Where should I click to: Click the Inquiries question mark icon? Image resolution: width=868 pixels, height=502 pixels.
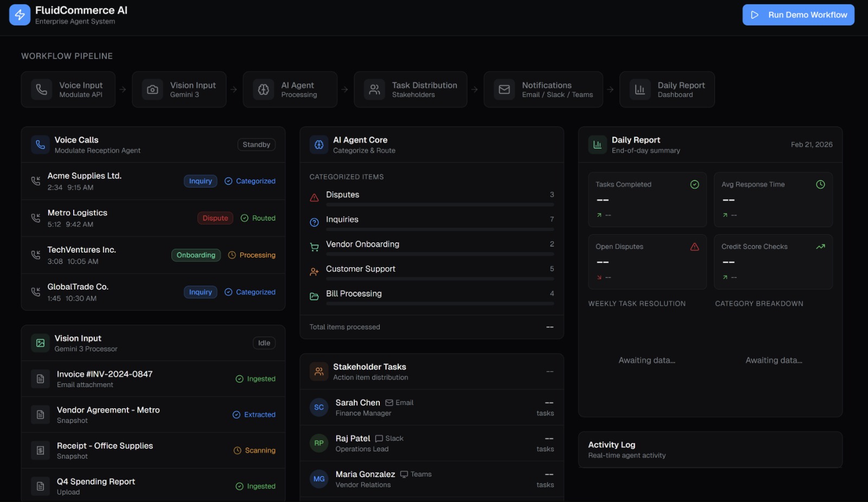tap(314, 222)
